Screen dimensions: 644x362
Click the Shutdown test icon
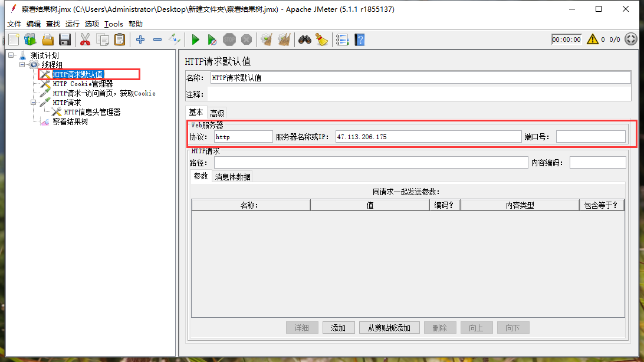coord(247,40)
